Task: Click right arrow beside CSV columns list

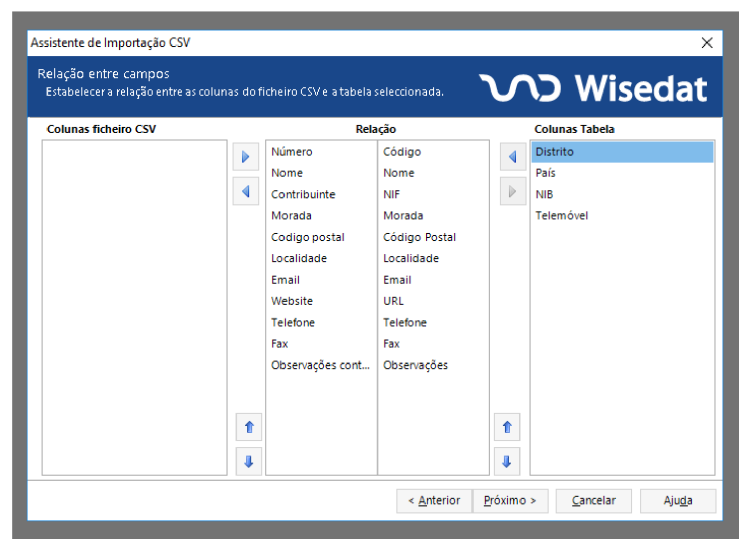Action: point(246,157)
